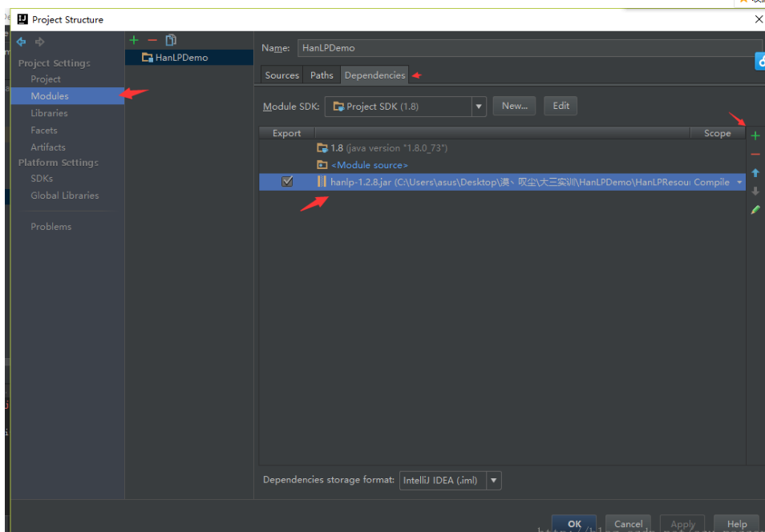Viewport: 765px width, 532px height.
Task: Click the forward navigation arrow
Action: (x=40, y=42)
